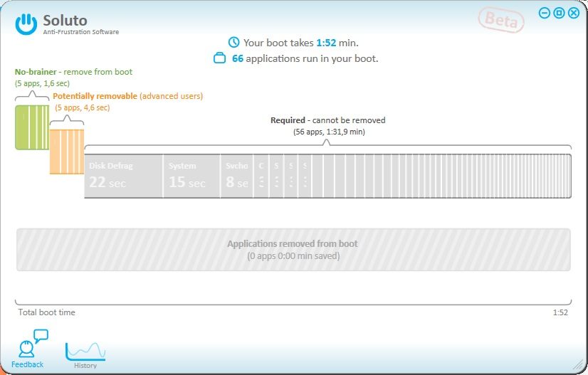This screenshot has width=588, height=375.
Task: Open the Feedback chat icon
Action: tap(31, 344)
